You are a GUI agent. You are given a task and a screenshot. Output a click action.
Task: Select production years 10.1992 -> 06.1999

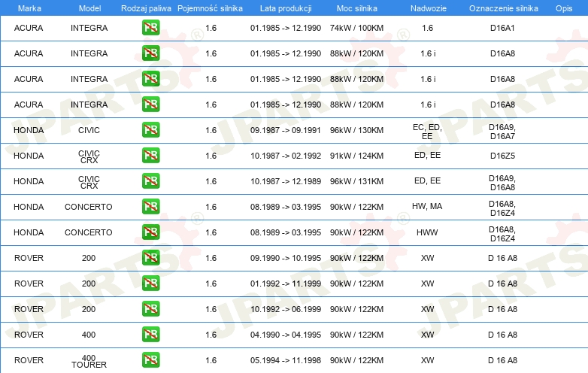click(286, 309)
